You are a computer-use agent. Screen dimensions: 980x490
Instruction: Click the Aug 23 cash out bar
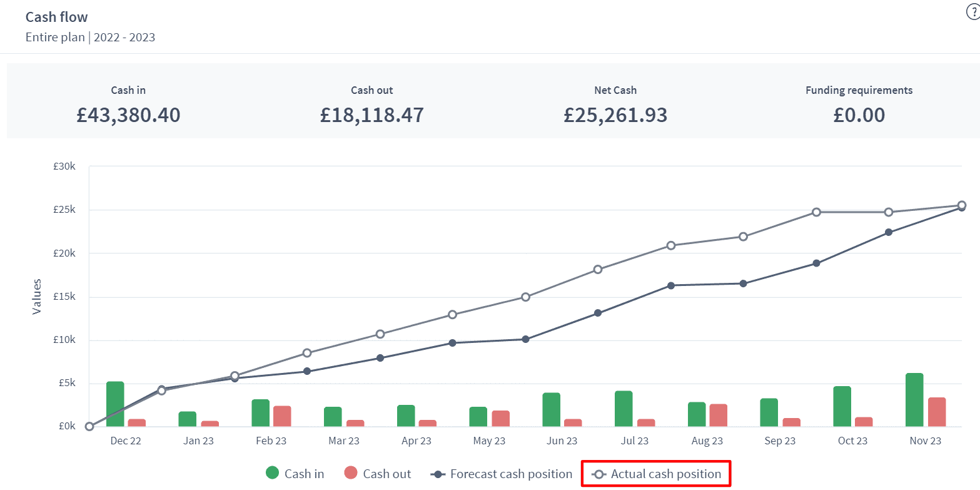tap(719, 416)
